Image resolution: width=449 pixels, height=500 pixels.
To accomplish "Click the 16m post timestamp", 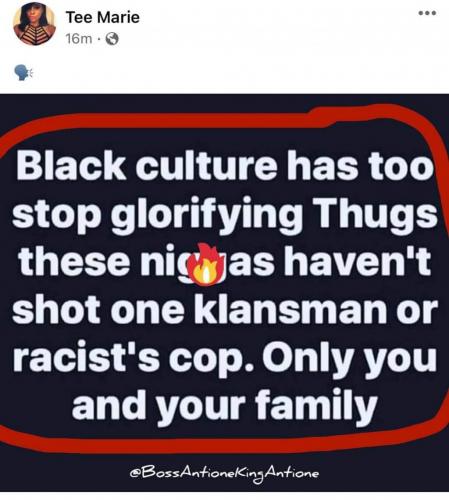I will [x=79, y=39].
